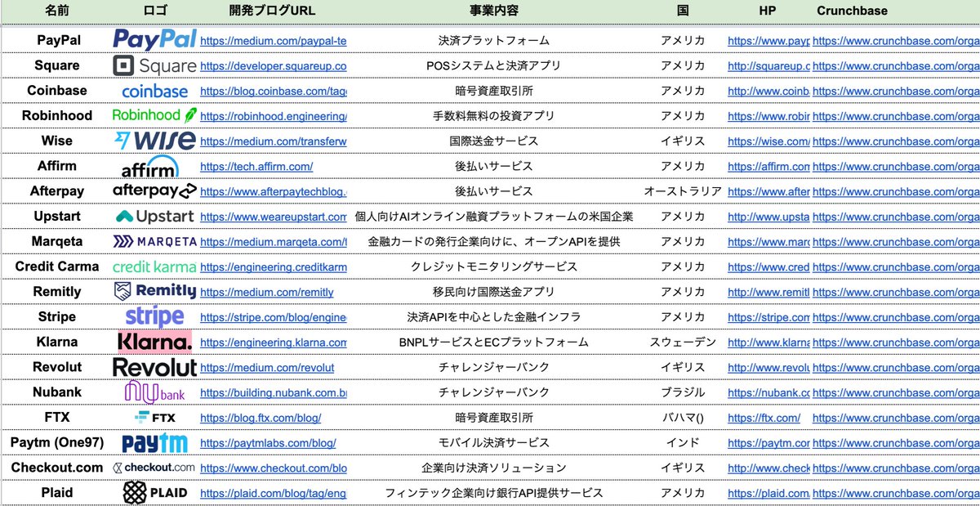This screenshot has height=506, width=980.
Task: Open the nubank HP link
Action: [x=768, y=392]
